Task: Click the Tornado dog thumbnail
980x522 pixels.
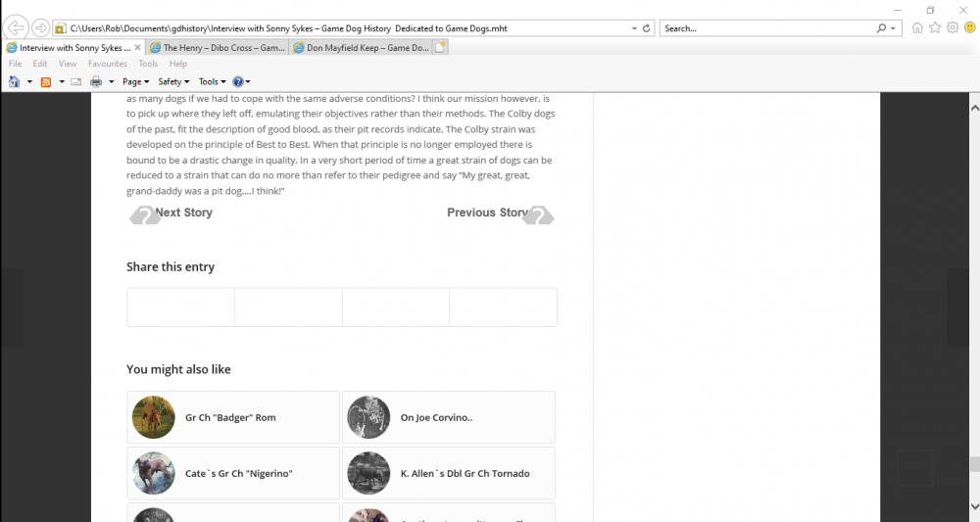Action: (x=368, y=473)
